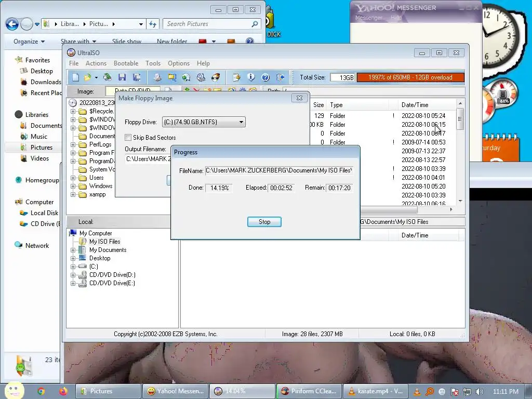Click the Open file folder icon in UltraISO
Image resolution: width=532 pixels, height=399 pixels.
click(87, 77)
